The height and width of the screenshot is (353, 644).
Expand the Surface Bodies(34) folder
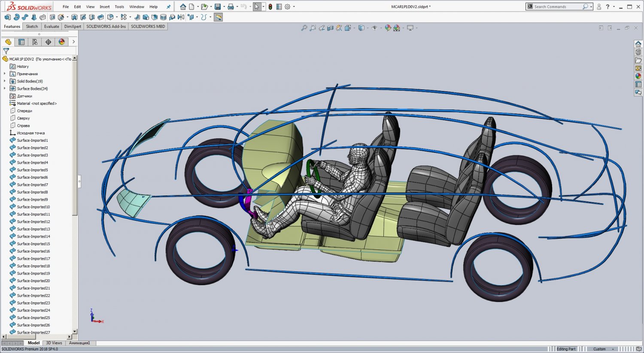pyautogui.click(x=5, y=88)
